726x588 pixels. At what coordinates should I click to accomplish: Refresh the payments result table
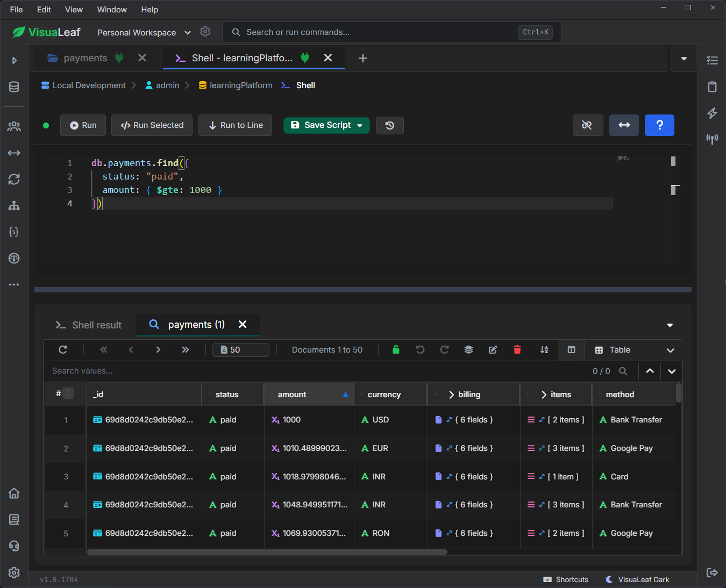coord(63,350)
